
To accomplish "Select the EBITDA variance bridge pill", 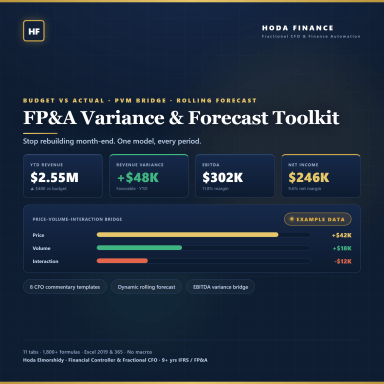I will 221,287.
